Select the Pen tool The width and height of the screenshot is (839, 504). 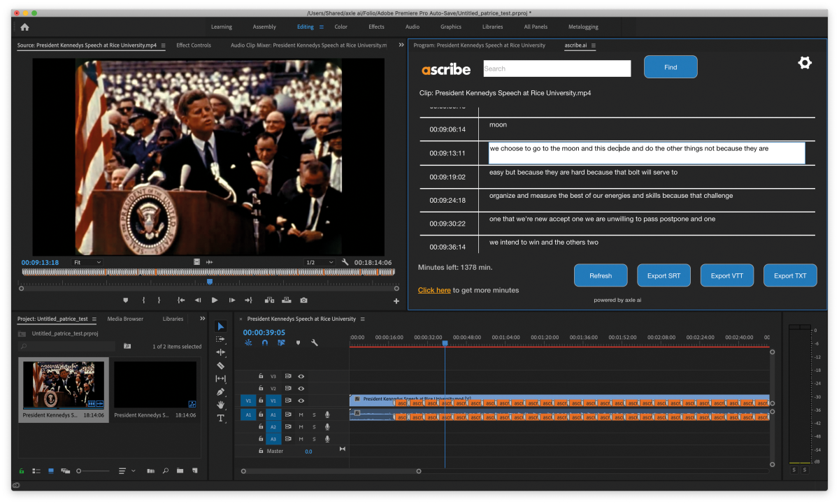(221, 391)
